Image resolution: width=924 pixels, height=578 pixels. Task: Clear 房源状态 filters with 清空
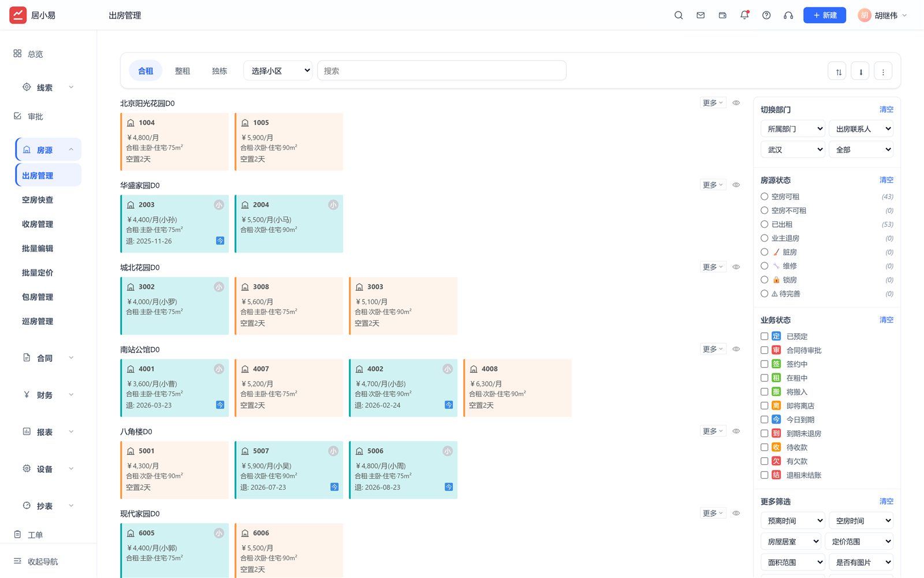[x=886, y=180]
